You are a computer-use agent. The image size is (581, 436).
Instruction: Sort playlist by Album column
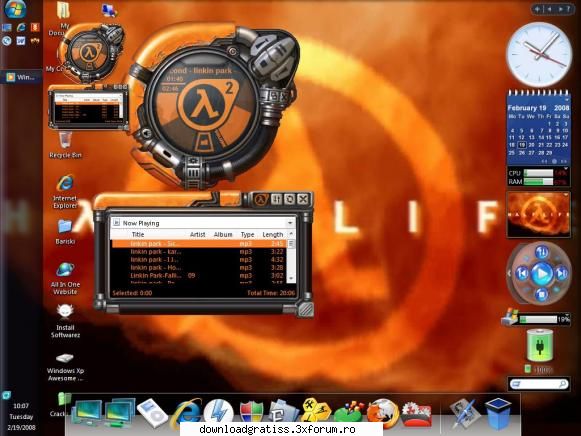click(223, 234)
